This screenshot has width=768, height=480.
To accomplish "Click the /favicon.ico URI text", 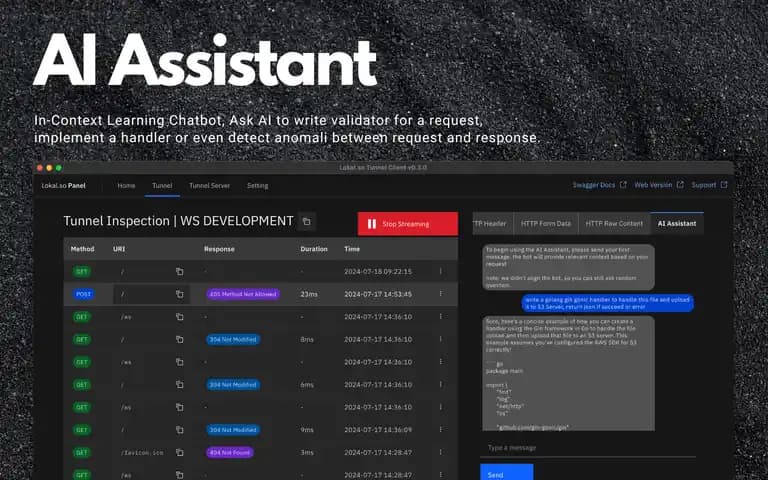I will 142,452.
